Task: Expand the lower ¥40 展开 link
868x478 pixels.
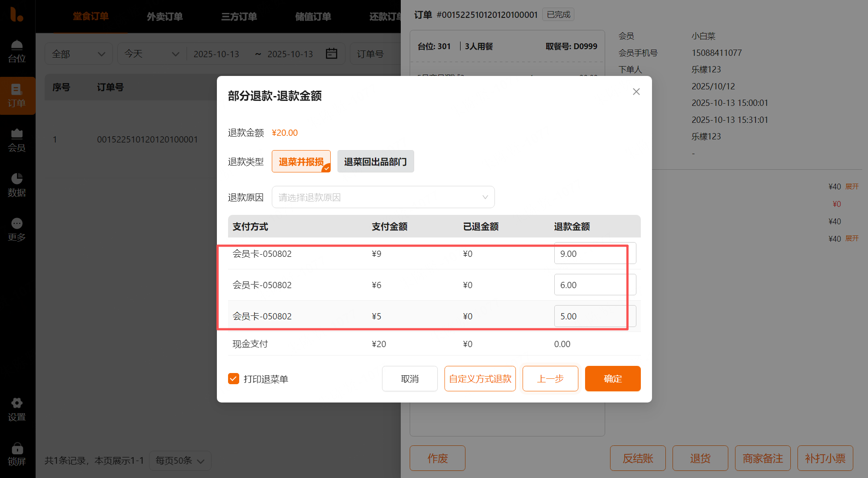Action: (852, 239)
